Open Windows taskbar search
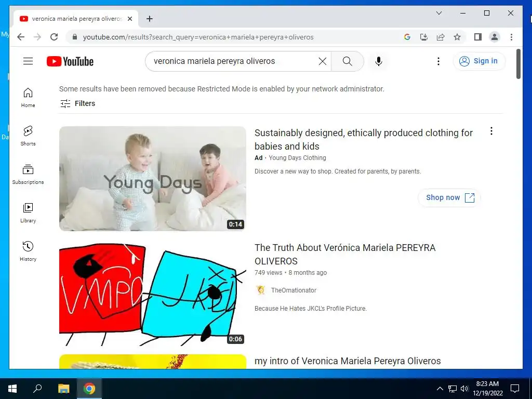Screen dimensions: 532x399 point(37,389)
